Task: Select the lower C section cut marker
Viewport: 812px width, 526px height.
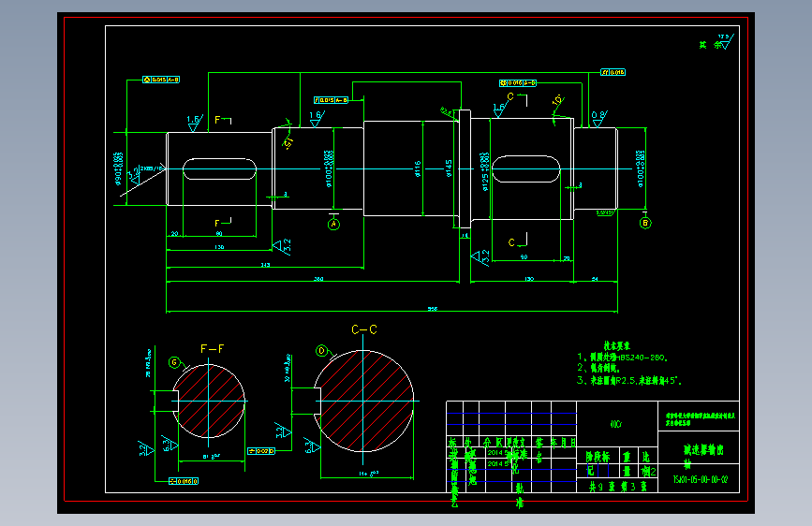Action: pos(518,241)
